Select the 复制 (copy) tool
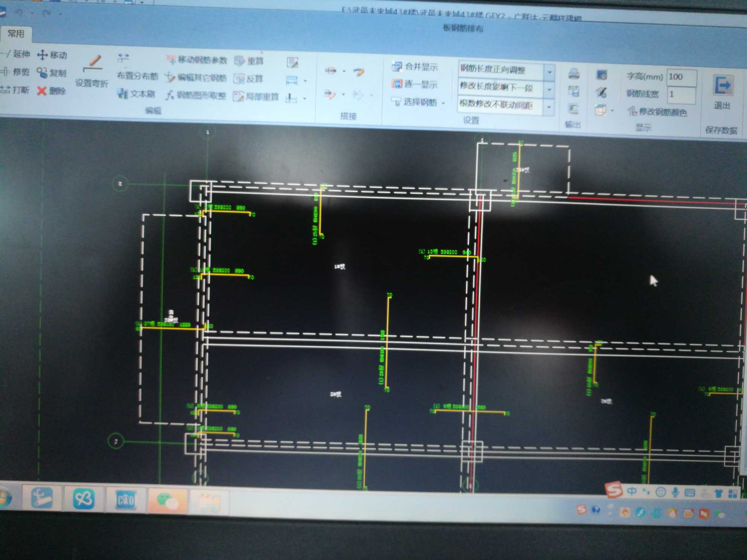Screen dimensions: 747x560 click(x=52, y=73)
